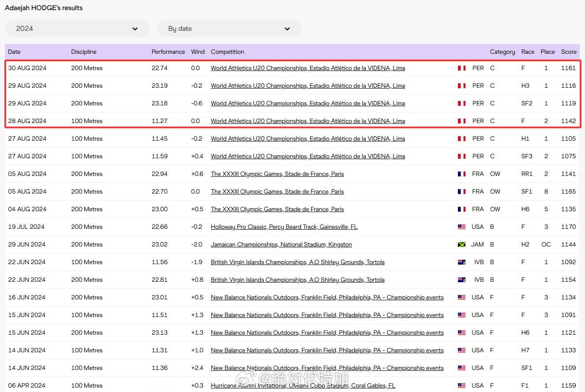Click the Score column header
This screenshot has height=392, width=585.
(568, 52)
